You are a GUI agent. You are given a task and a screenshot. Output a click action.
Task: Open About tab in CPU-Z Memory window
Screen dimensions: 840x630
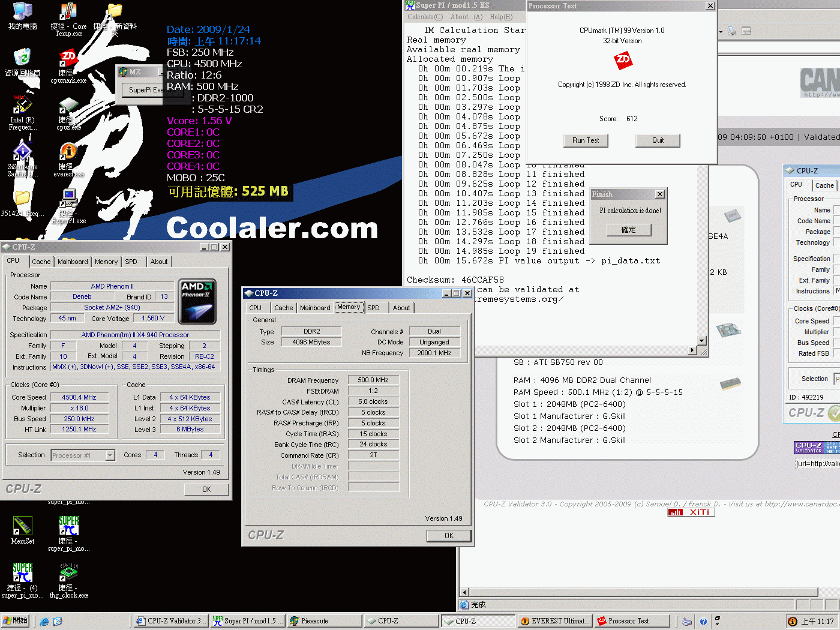(x=401, y=308)
